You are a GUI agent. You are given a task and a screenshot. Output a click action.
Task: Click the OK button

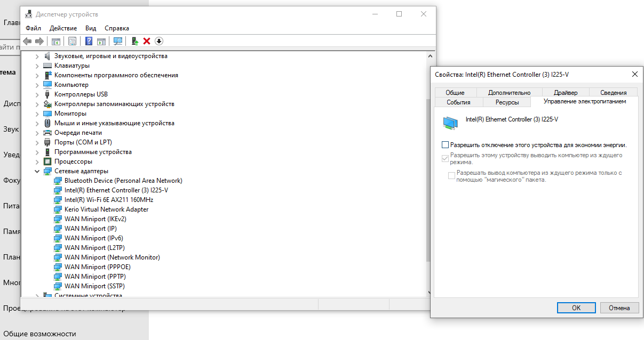576,307
